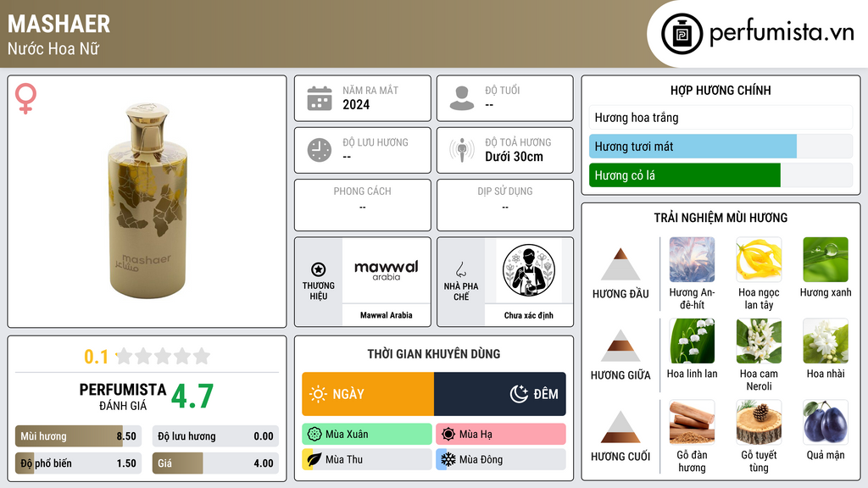This screenshot has width=868, height=488.
Task: Click the flower icon for Mùa Xuân
Action: (314, 435)
